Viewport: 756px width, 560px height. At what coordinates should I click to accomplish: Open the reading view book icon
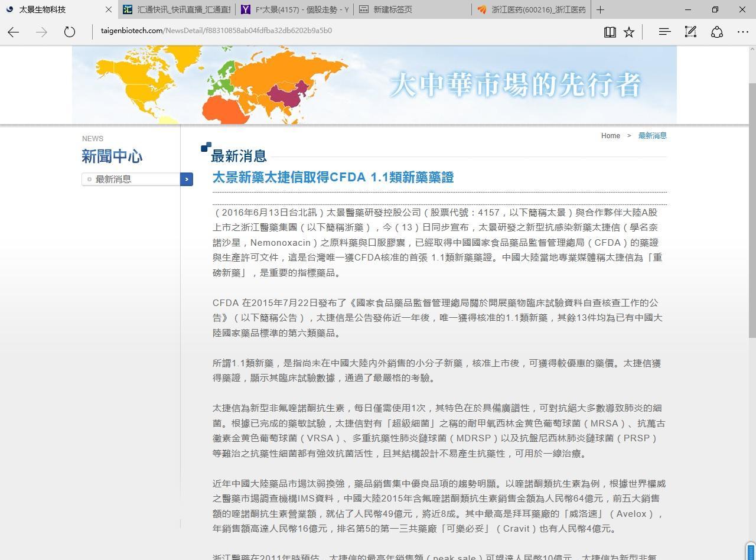coord(610,32)
